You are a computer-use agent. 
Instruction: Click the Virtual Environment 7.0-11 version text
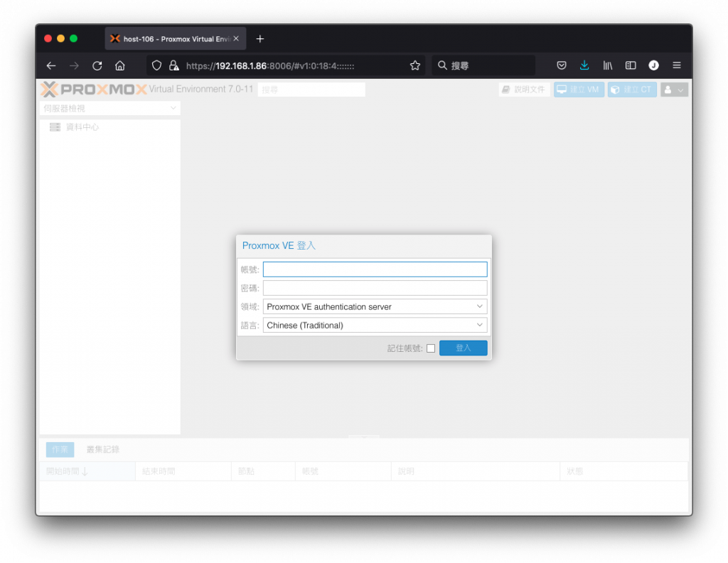click(x=201, y=89)
